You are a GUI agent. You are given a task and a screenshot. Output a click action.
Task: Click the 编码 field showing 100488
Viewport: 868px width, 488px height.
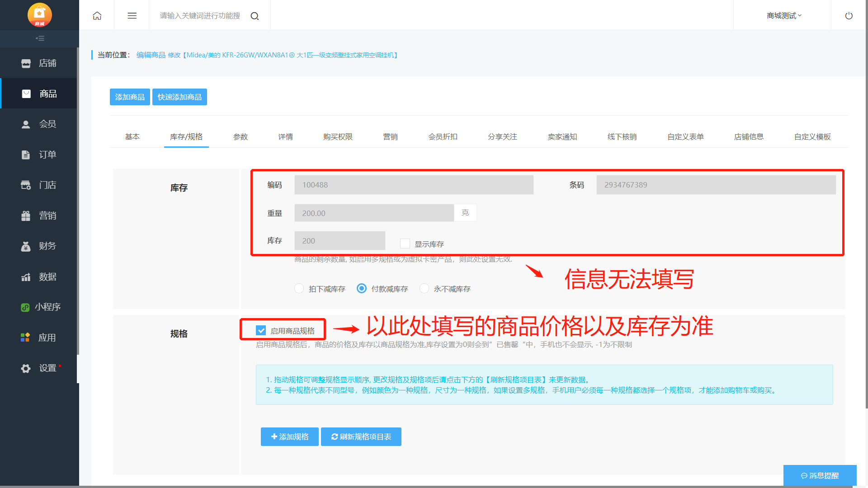click(x=414, y=185)
